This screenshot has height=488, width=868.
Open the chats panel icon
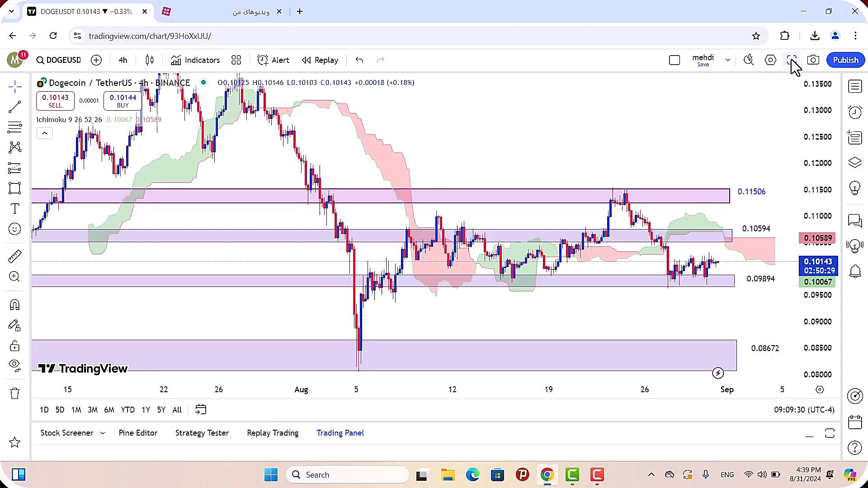coord(855,221)
